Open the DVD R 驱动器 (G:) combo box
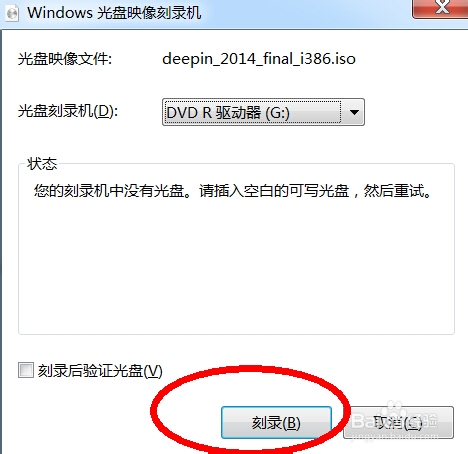This screenshot has width=468, height=454. click(x=263, y=112)
